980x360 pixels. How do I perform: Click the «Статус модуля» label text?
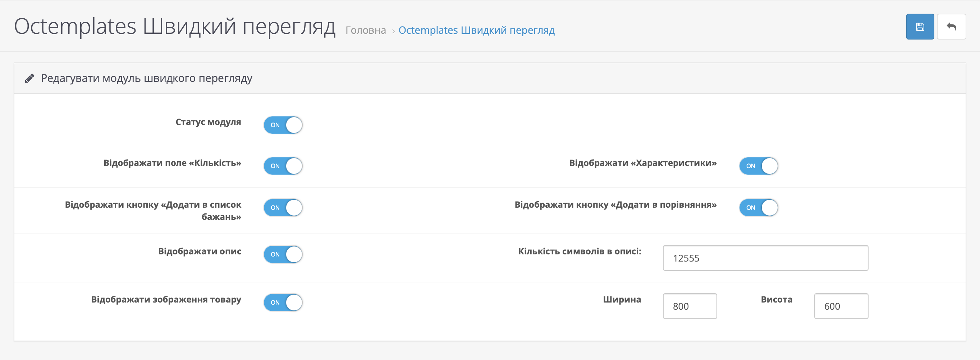208,122
